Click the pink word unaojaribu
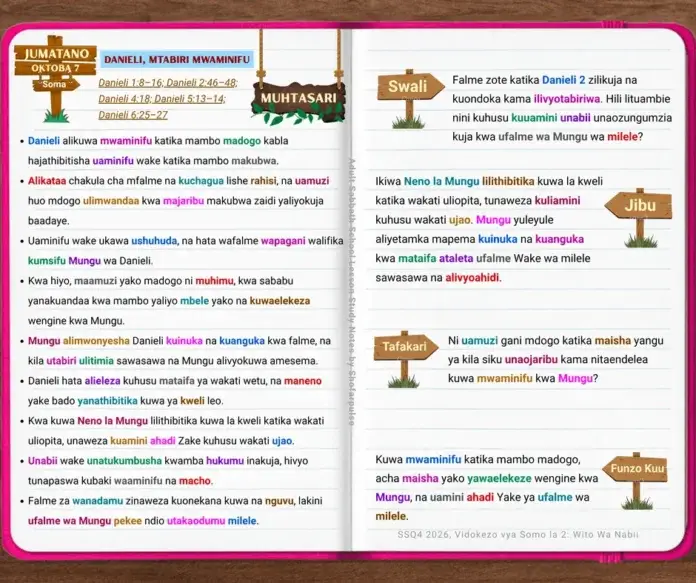This screenshot has height=583, width=696. click(531, 359)
